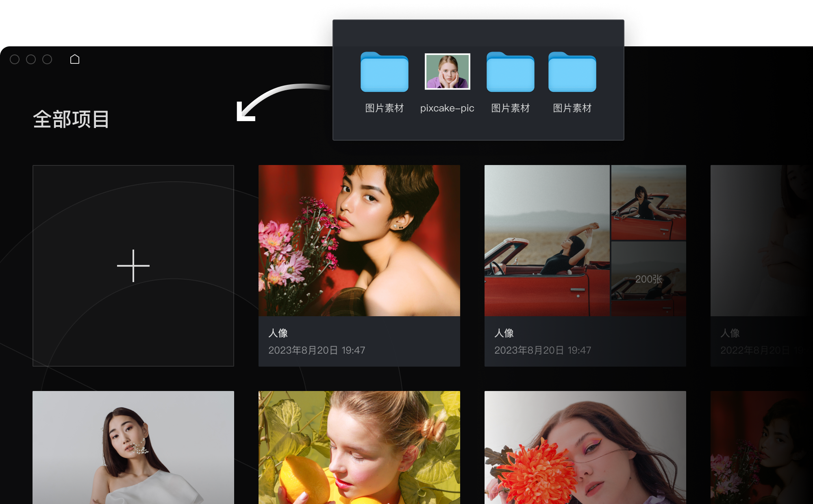
Task: Click date 2023年8月20日 19:47 under red car project
Action: point(543,350)
